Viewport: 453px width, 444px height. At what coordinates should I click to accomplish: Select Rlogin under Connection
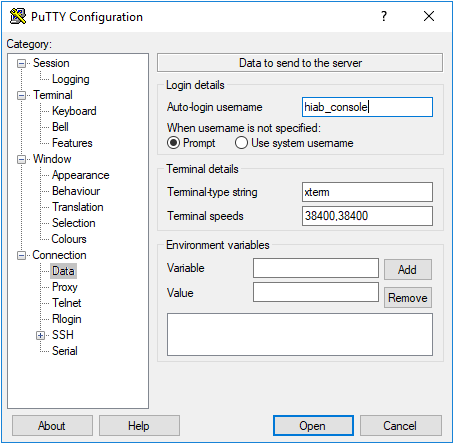67,319
